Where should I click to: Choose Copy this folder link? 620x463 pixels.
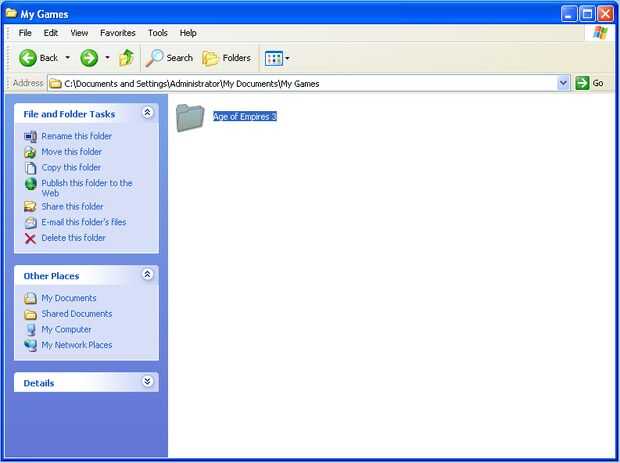click(71, 168)
